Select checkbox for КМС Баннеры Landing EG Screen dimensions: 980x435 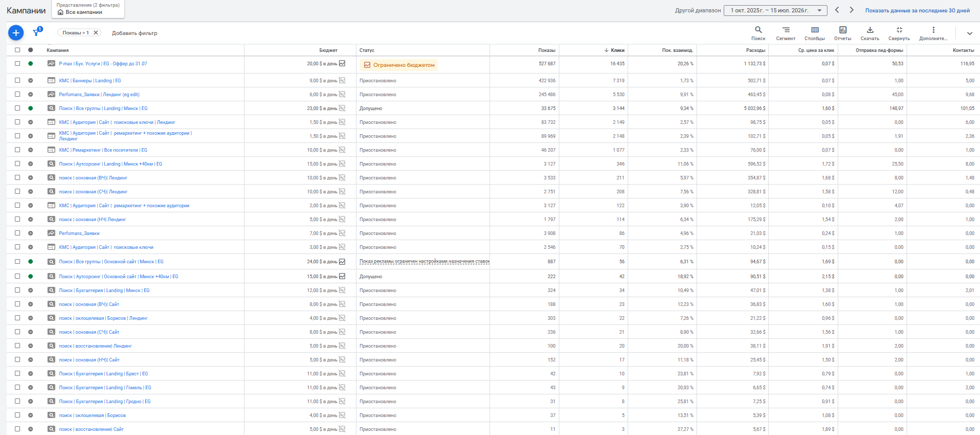(17, 80)
